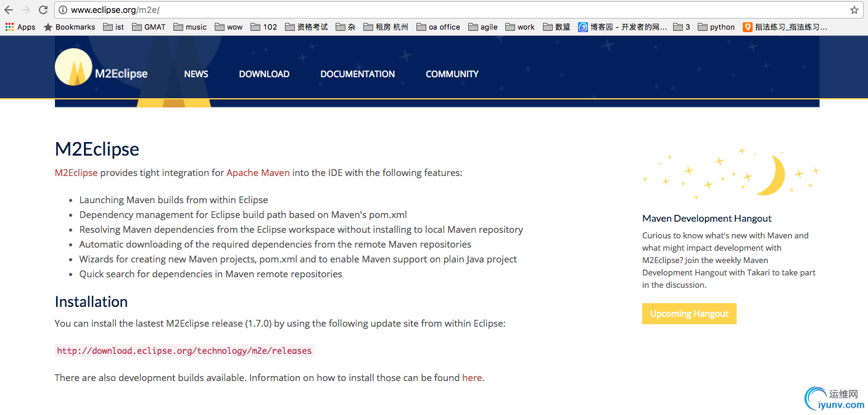Open the music bookmark folder

[x=190, y=27]
